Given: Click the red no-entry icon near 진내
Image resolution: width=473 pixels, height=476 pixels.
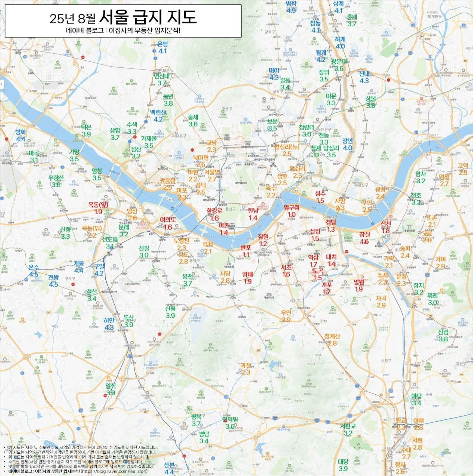Looking at the screenshot, I should coord(389,80).
